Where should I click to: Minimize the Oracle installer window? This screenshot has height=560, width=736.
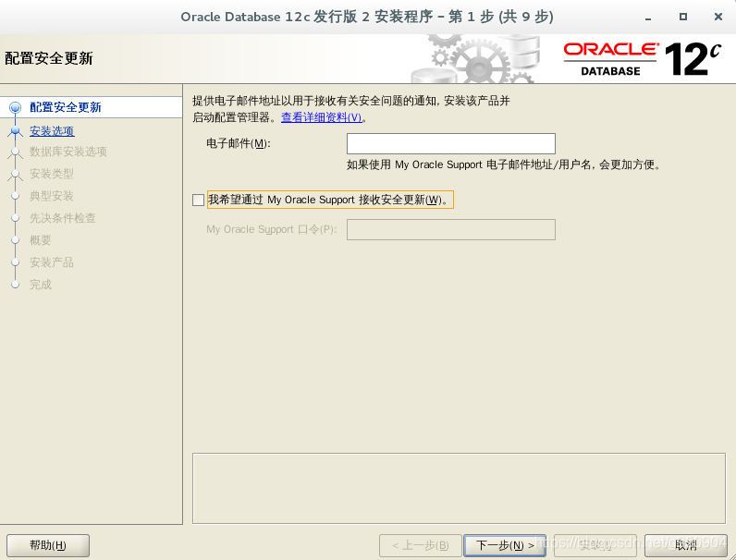[647, 17]
